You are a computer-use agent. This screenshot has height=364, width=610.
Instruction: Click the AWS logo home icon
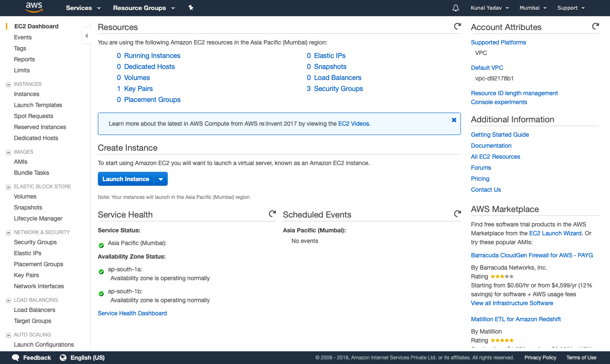[x=34, y=7]
